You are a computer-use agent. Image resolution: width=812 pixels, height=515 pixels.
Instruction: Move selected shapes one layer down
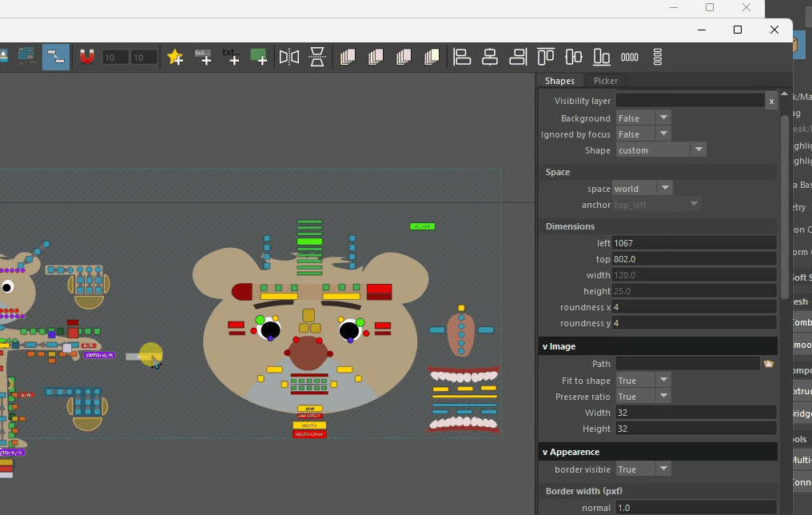click(376, 57)
